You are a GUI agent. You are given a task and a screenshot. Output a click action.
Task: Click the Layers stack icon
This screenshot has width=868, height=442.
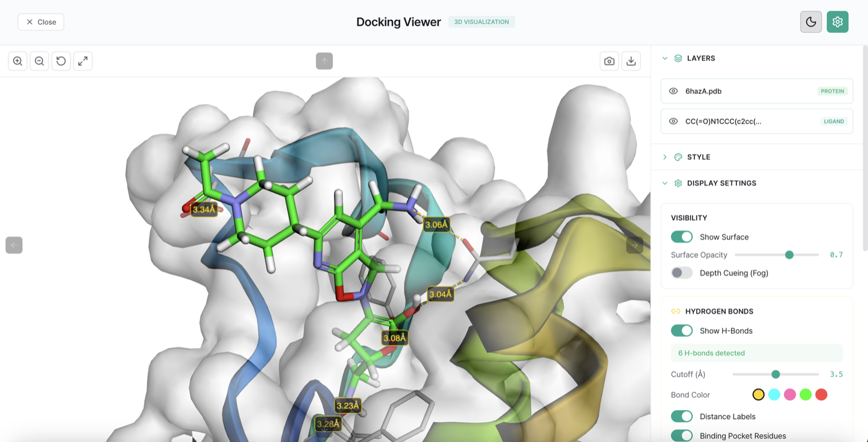tap(678, 58)
